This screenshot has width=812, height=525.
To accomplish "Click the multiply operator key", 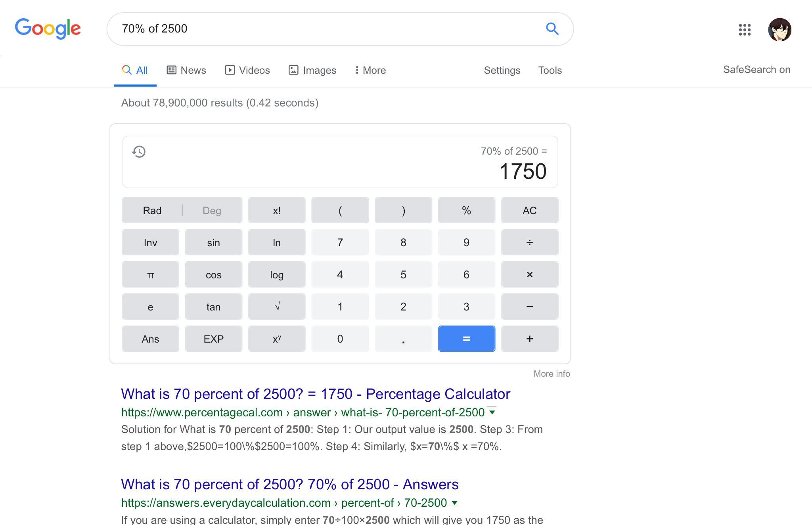I will [530, 274].
